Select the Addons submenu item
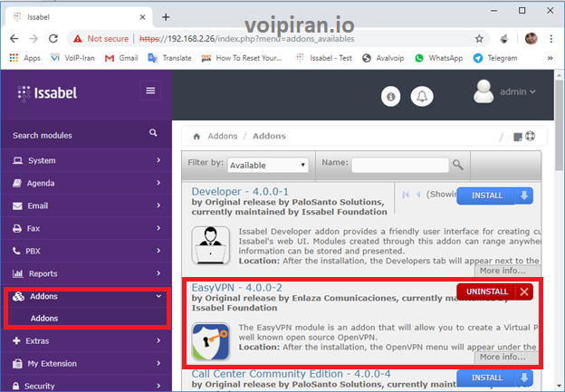Screen dimensions: 565x392 pos(44,319)
